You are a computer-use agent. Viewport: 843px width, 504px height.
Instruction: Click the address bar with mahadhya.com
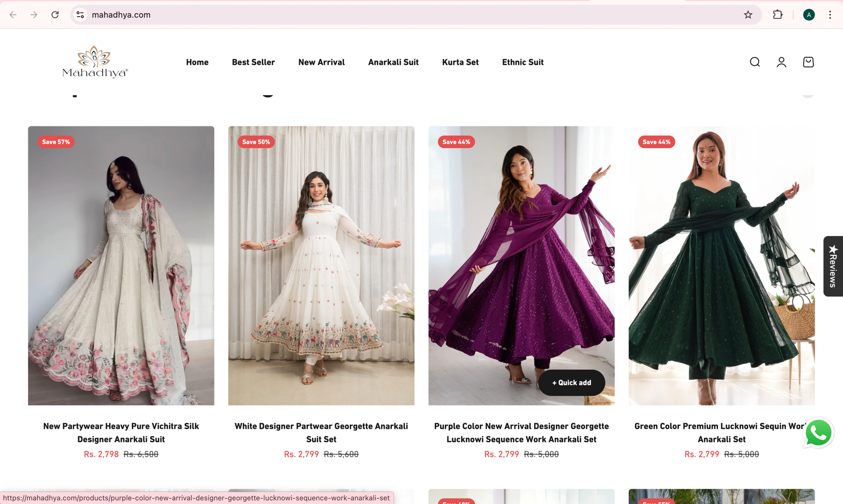411,15
